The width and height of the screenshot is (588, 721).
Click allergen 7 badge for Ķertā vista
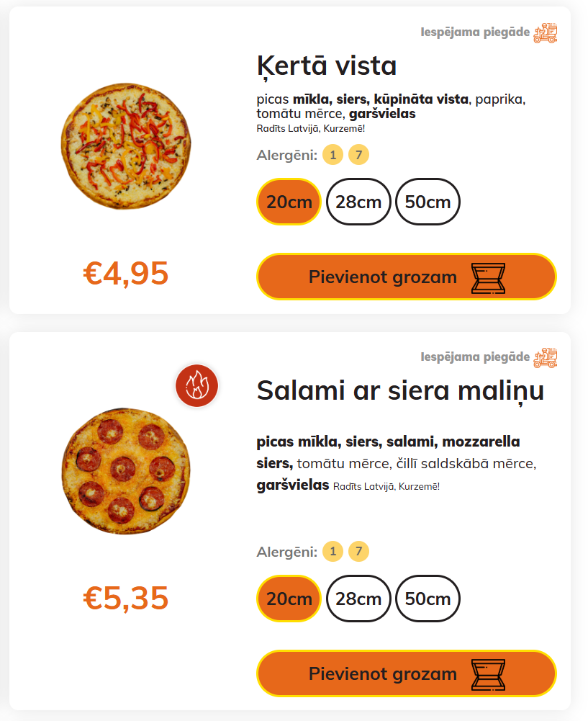click(358, 155)
